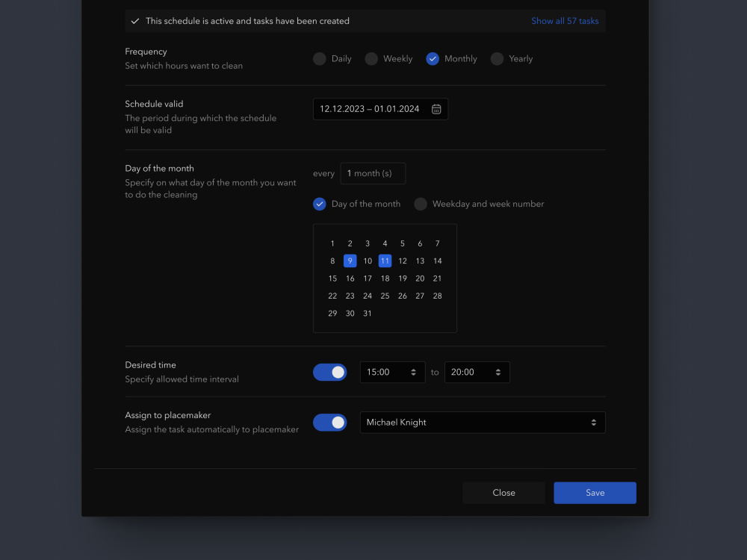Click the schedule valid date range field
The height and width of the screenshot is (560, 747).
point(381,109)
